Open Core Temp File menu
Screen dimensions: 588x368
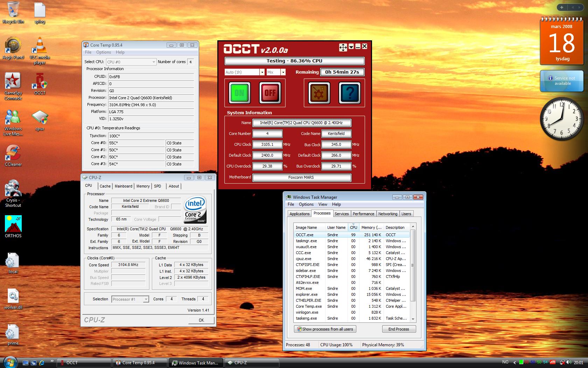click(x=88, y=52)
